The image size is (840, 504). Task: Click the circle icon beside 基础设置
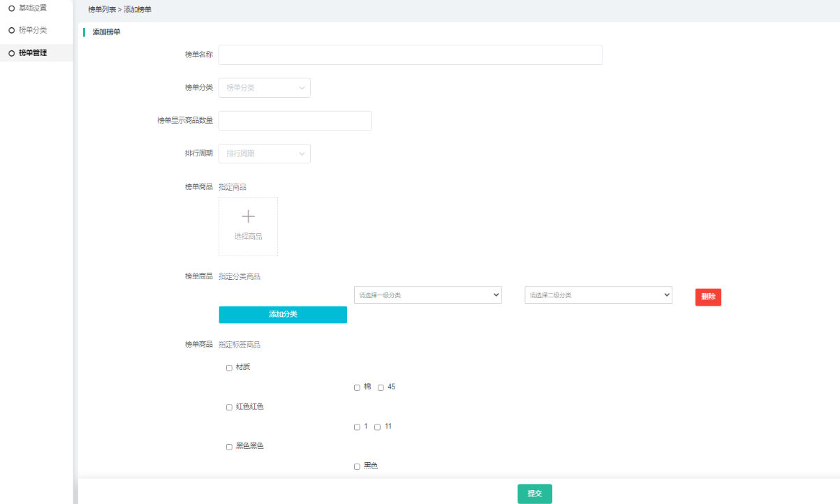[11, 8]
